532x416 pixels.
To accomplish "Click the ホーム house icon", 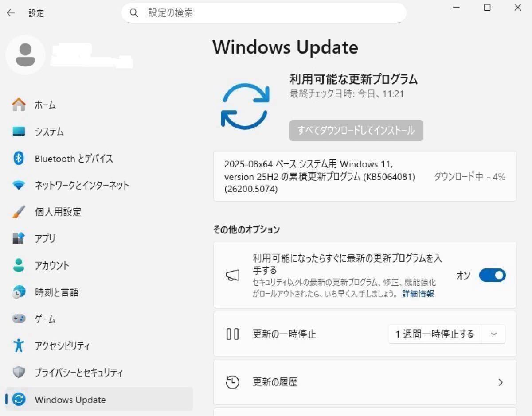I will point(19,105).
